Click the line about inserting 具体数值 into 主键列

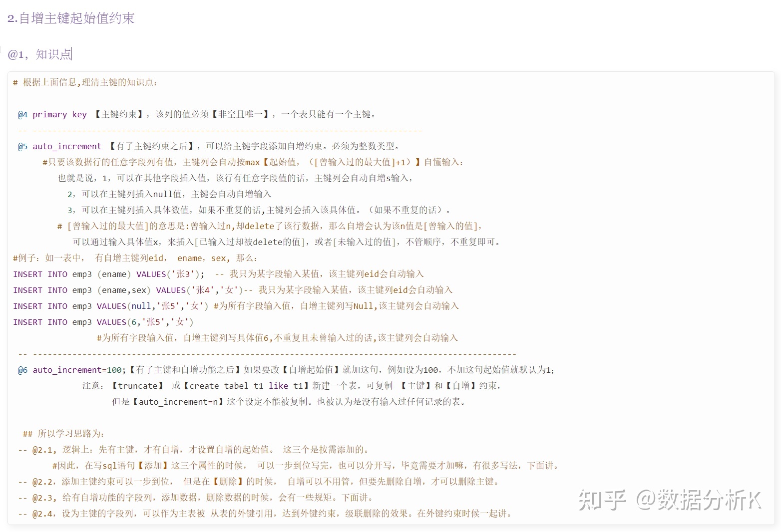pos(259,210)
